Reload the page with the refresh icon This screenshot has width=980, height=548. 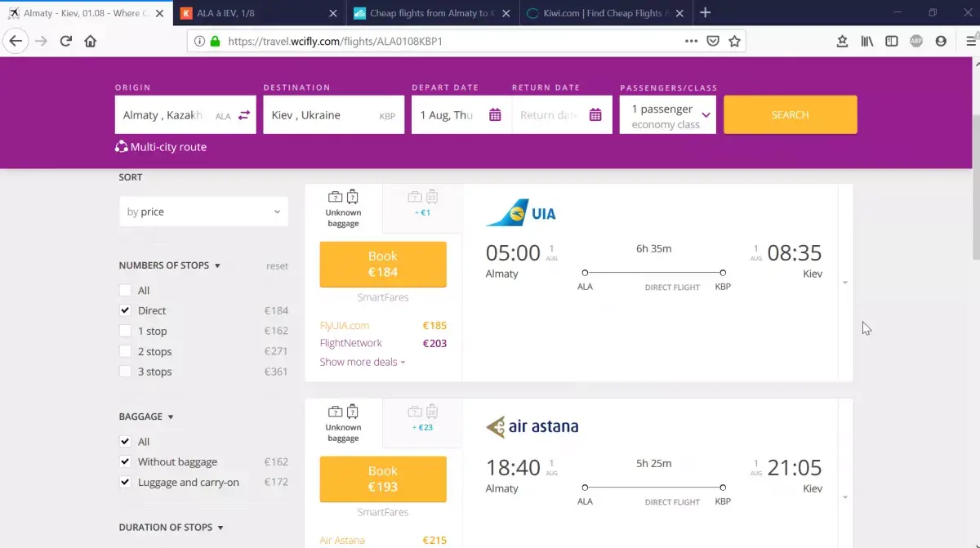[x=66, y=41]
